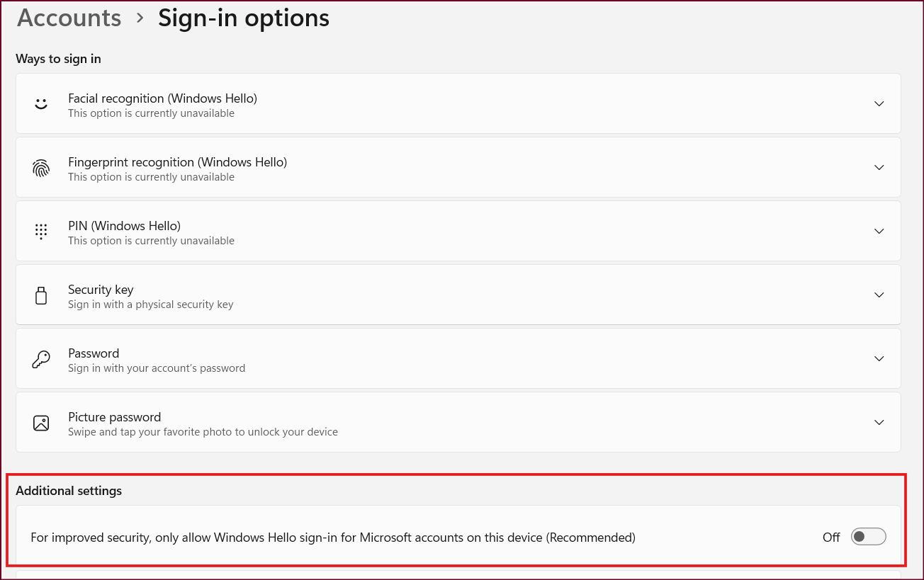Expand the Security key section

[879, 295]
